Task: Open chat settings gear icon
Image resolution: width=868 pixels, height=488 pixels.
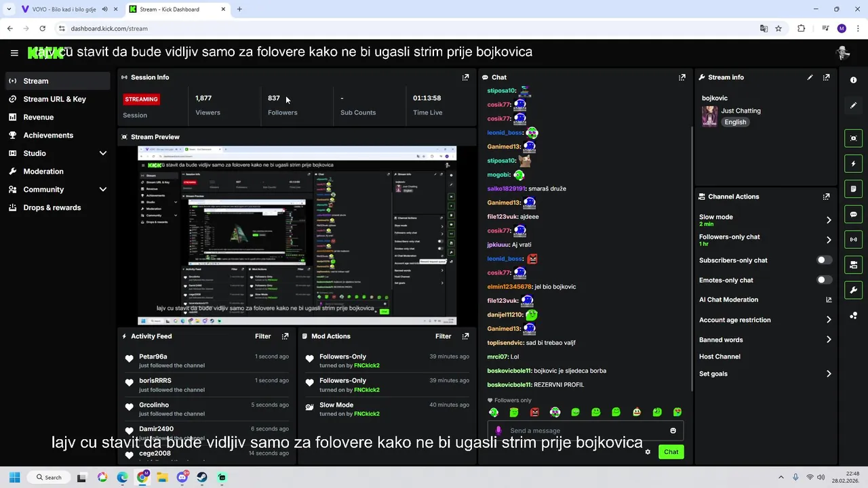Action: point(648,452)
